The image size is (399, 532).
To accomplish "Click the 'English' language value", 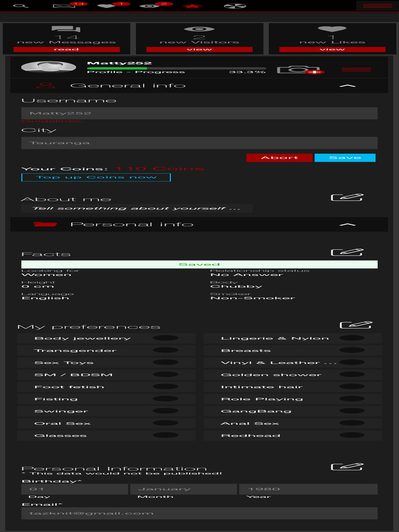I will [x=46, y=298].
